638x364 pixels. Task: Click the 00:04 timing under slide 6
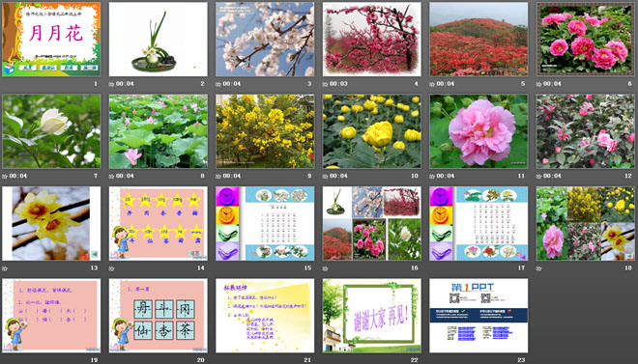pos(552,84)
